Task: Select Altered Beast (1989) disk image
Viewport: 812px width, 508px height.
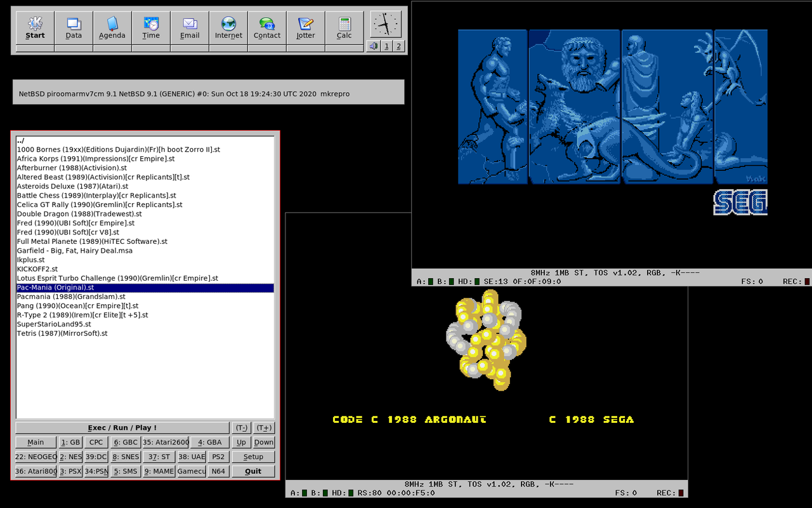Action: 103,177
